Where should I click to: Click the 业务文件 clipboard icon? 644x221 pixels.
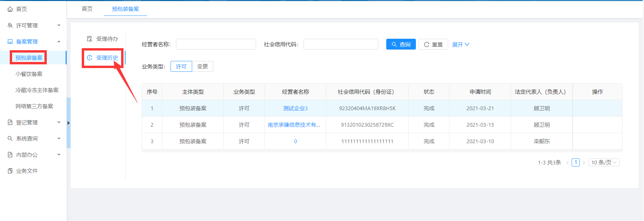click(x=10, y=171)
